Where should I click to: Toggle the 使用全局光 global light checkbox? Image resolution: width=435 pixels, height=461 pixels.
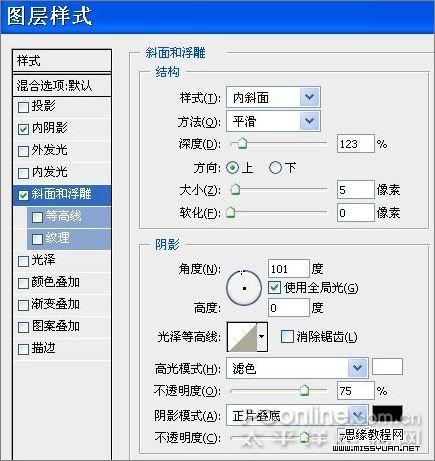coord(274,287)
